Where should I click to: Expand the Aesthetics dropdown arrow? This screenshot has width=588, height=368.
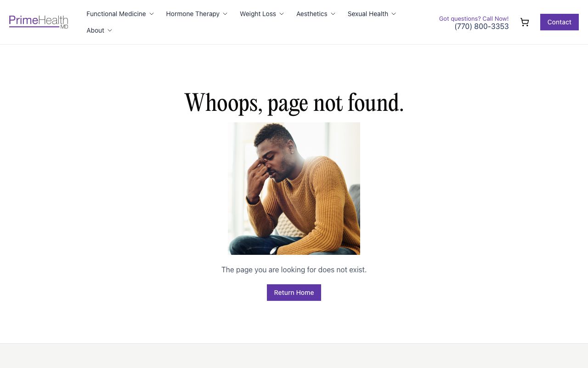333,14
